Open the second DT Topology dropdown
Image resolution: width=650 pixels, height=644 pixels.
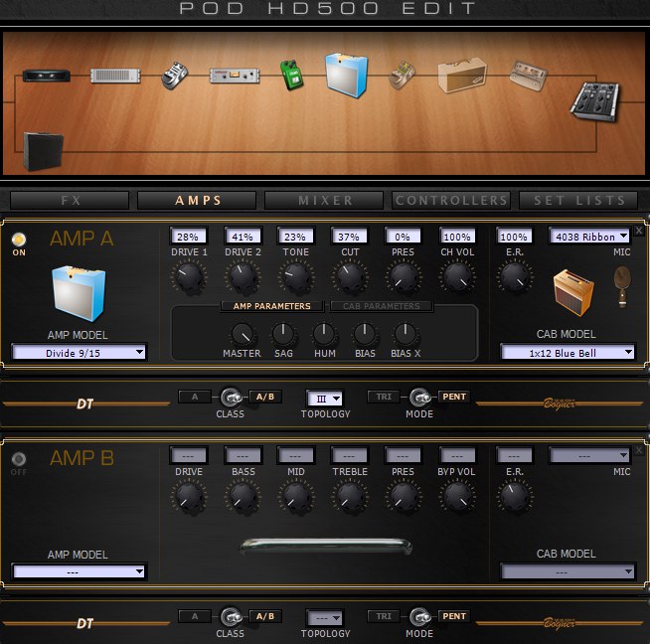pyautogui.click(x=325, y=618)
